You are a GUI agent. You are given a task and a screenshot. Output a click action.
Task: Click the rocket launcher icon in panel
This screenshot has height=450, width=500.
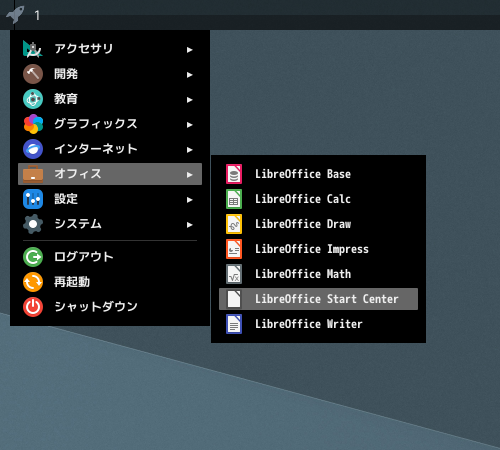[x=15, y=15]
